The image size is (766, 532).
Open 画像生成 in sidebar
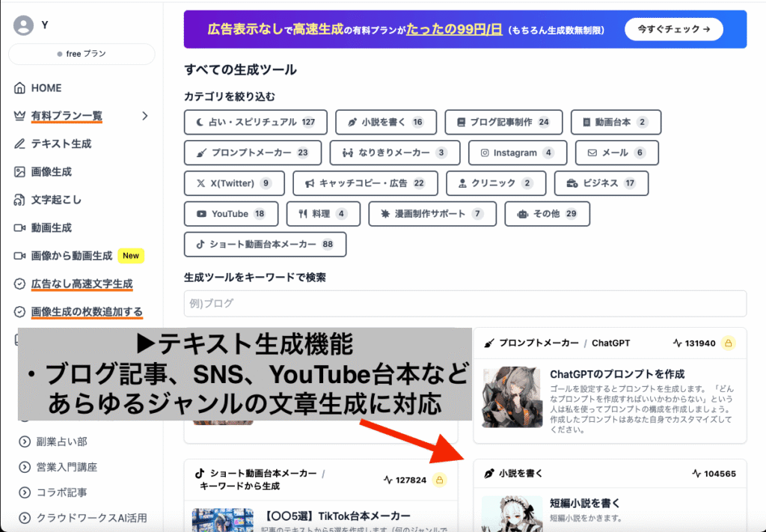click(52, 172)
